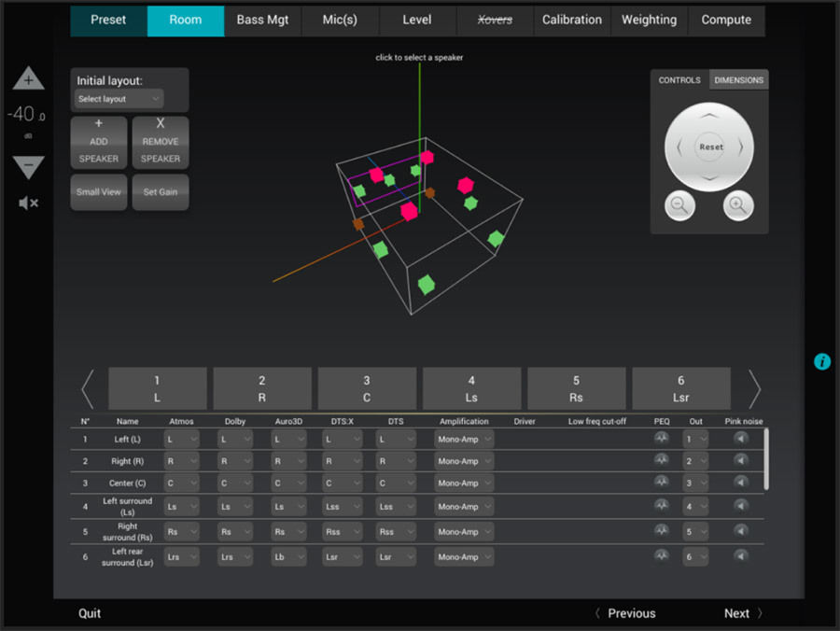Open the Dimensions tab in the camera panel
This screenshot has height=631, width=840.
coord(738,80)
